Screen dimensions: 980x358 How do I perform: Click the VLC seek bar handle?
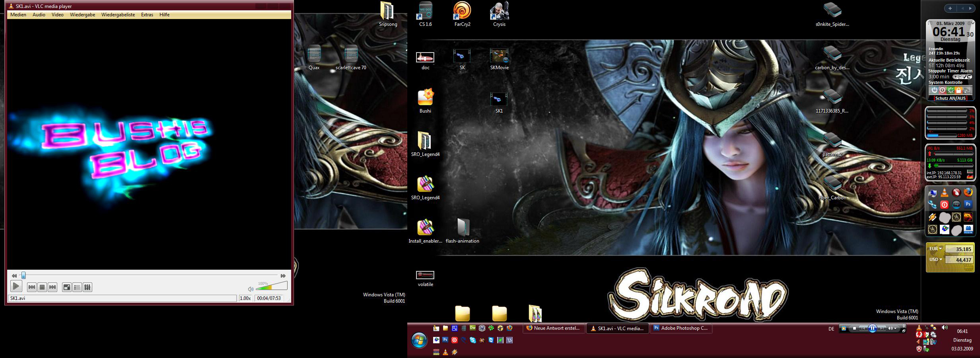[x=23, y=275]
